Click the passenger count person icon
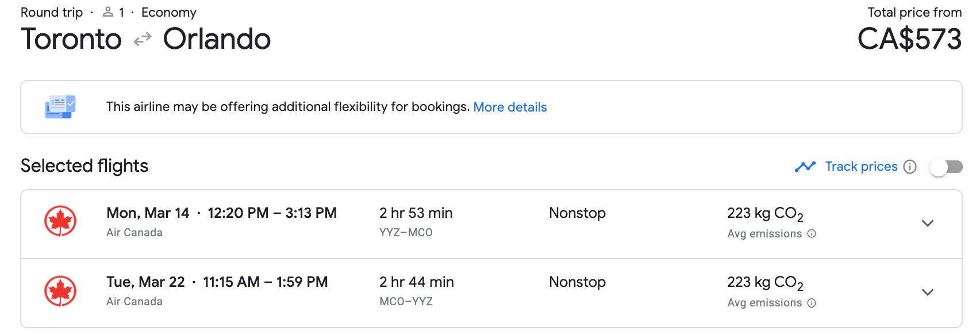The width and height of the screenshot is (980, 334). (107, 11)
